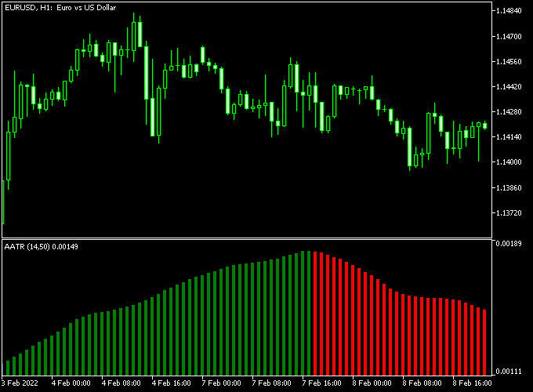Click the 1.13720 price level on axis

pyautogui.click(x=509, y=213)
